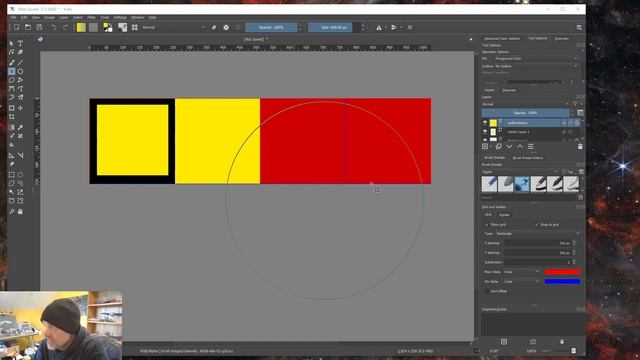This screenshot has width=640, height=360.
Task: Open the Settings menu
Action: (120, 18)
